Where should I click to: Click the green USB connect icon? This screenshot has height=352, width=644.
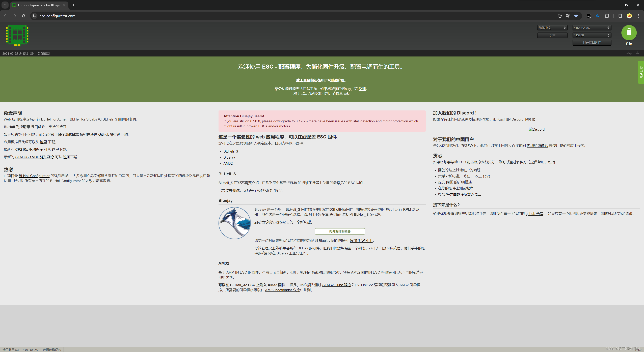pos(629,33)
